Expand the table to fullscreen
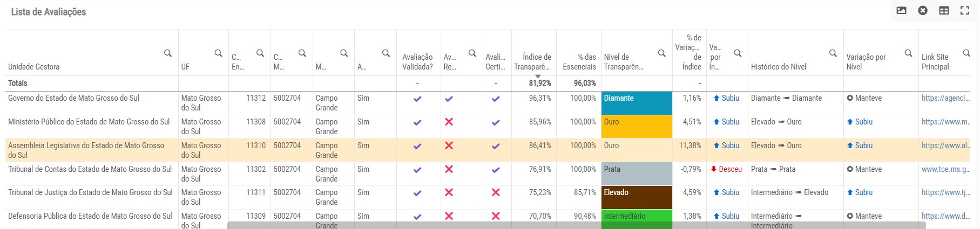The image size is (980, 229). click(964, 11)
